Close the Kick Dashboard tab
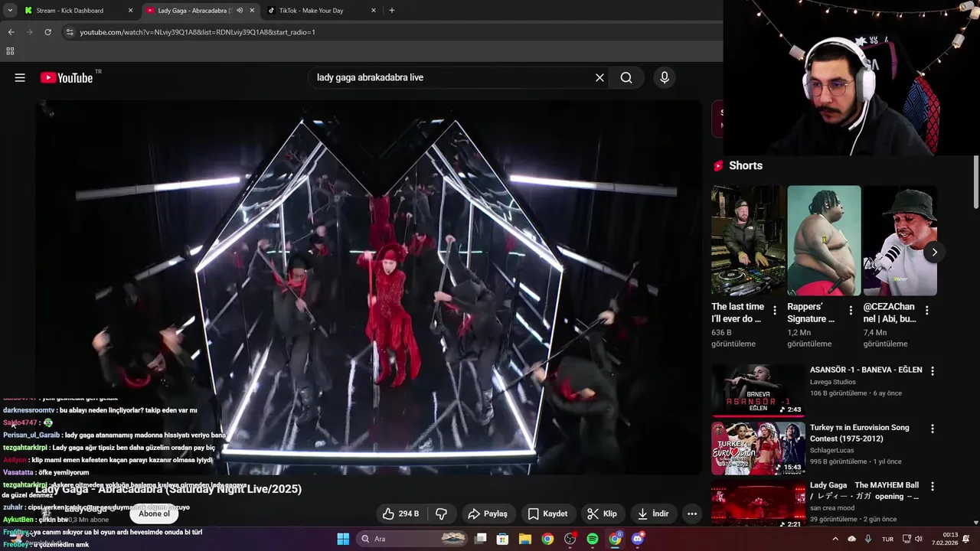This screenshot has height=551, width=980. [130, 11]
